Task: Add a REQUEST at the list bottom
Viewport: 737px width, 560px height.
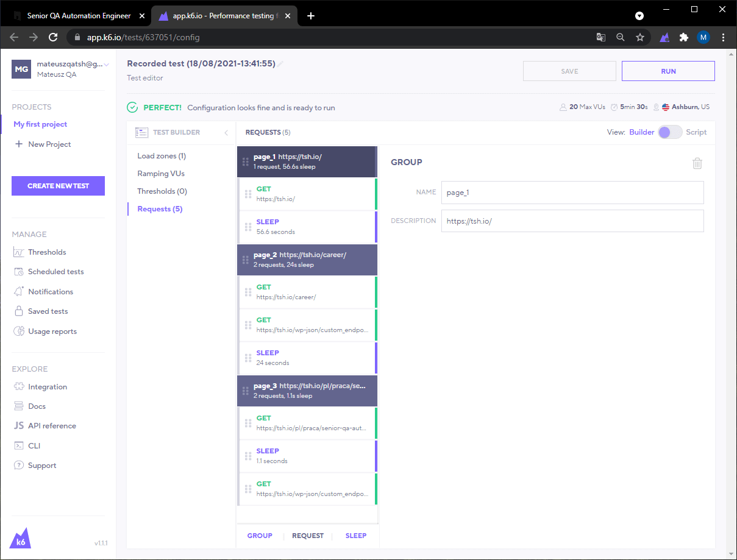Action: click(x=308, y=536)
